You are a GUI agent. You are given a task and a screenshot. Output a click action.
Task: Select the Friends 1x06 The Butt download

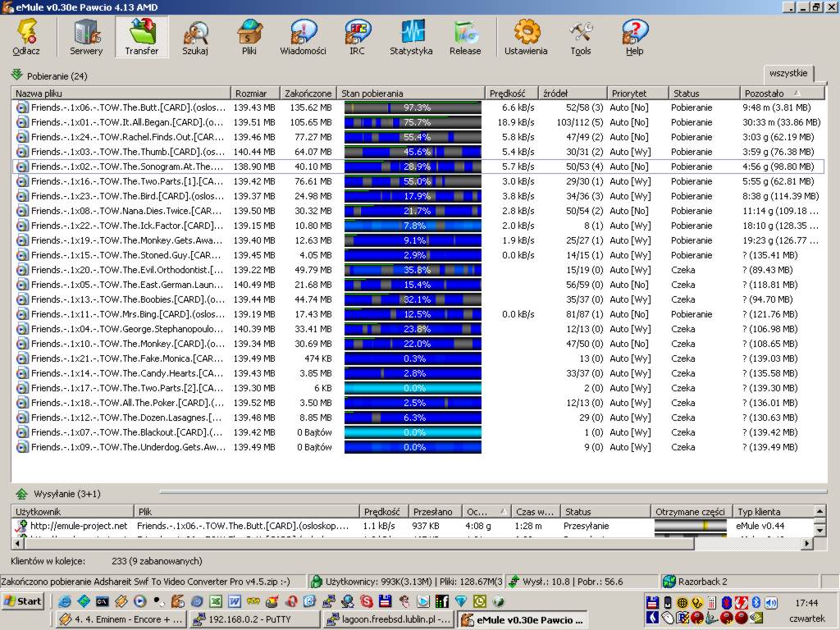[x=418, y=107]
